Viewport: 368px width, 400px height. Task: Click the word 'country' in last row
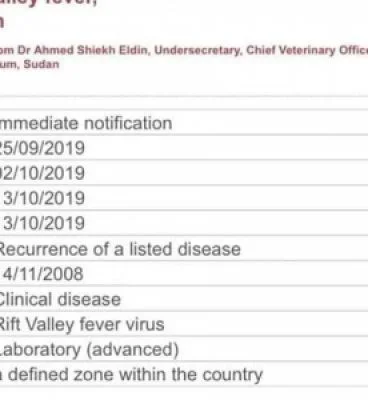coord(232,375)
